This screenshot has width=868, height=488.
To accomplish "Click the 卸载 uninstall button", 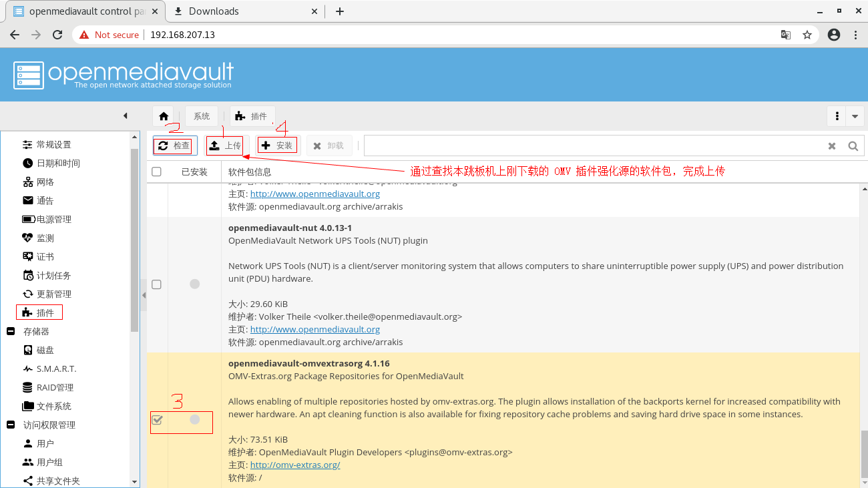I will [329, 146].
